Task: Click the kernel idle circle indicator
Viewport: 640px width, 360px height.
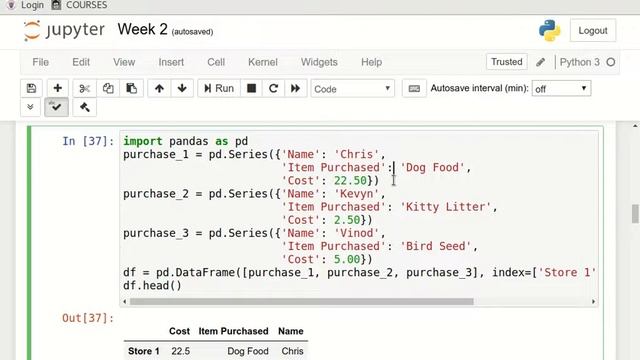Action: click(x=611, y=62)
